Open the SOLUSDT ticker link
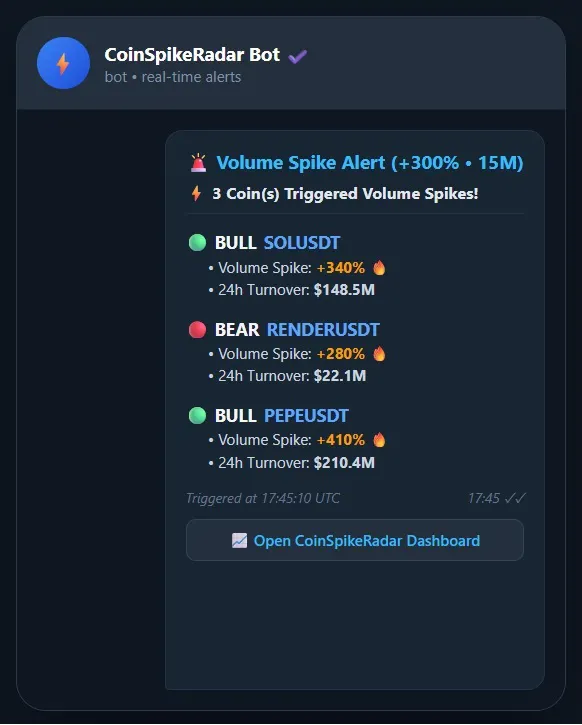The width and height of the screenshot is (582, 725). [x=302, y=243]
